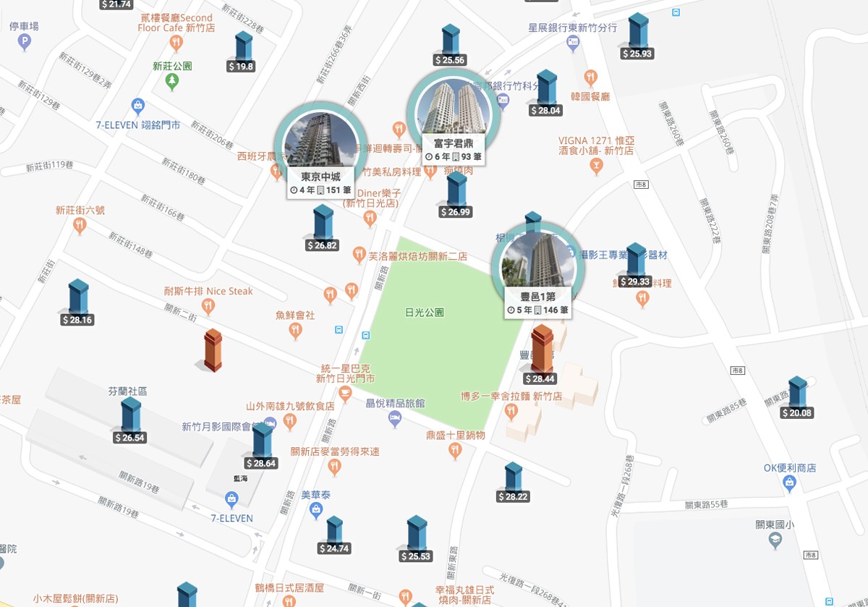The height and width of the screenshot is (607, 868).
Task: Select the $26.99 building marker
Action: coord(456,195)
